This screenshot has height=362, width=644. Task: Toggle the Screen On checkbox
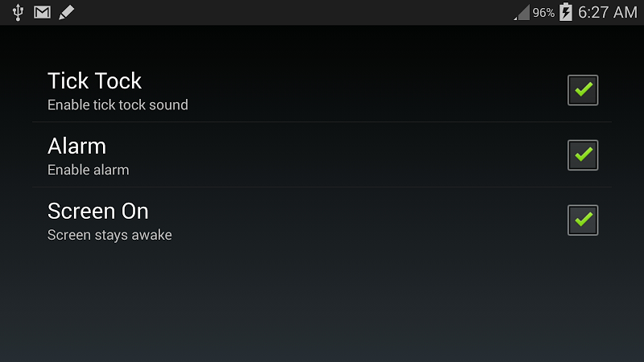tap(583, 220)
